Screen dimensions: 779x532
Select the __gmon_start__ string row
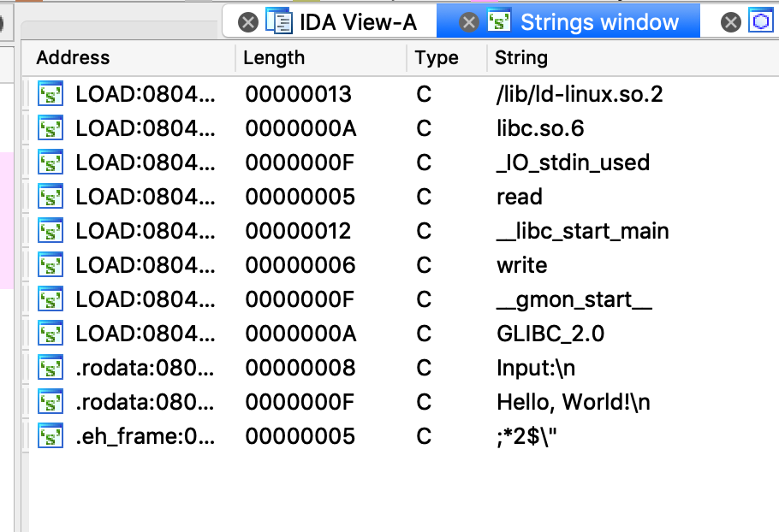(401, 299)
